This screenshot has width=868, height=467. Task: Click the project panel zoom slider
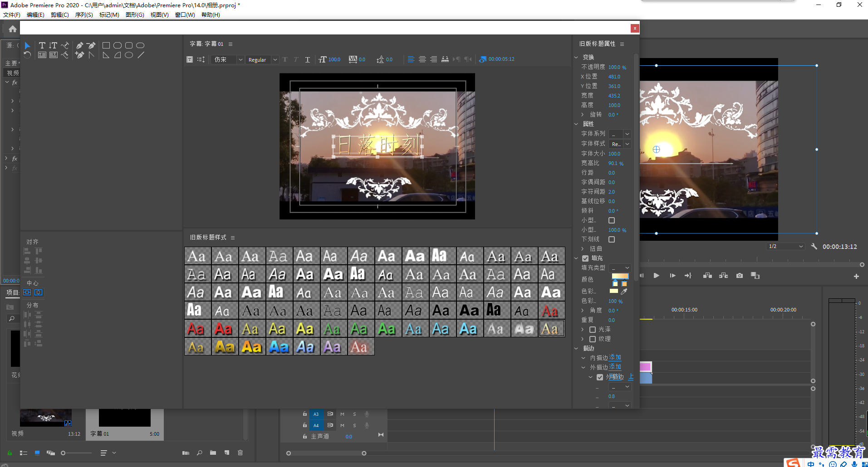(x=77, y=453)
